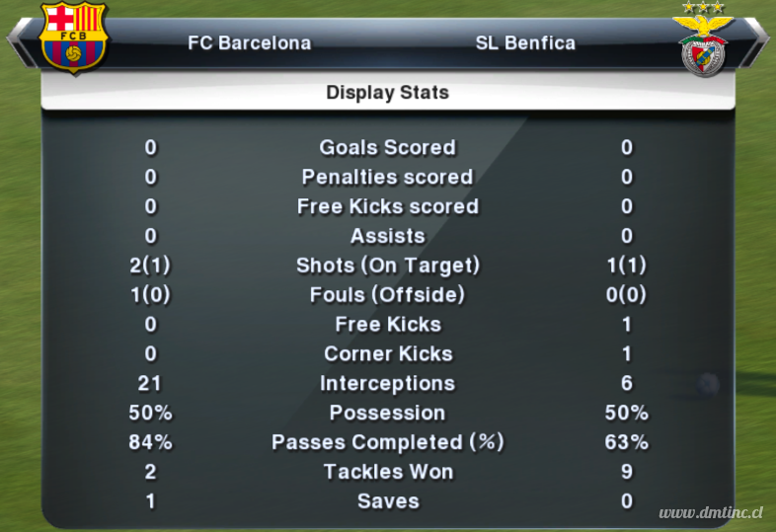The image size is (776, 532).
Task: Click the right arrow beside Benfica crest
Action: tap(753, 42)
